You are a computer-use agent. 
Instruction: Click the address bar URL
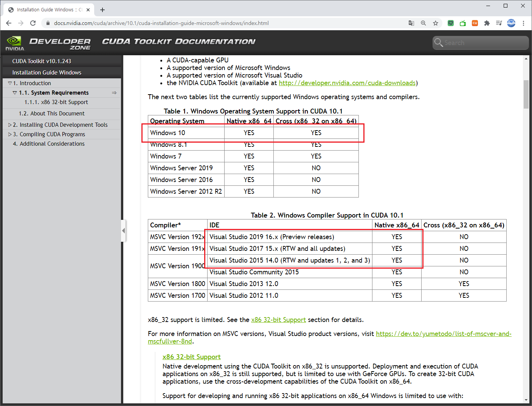[x=161, y=23]
